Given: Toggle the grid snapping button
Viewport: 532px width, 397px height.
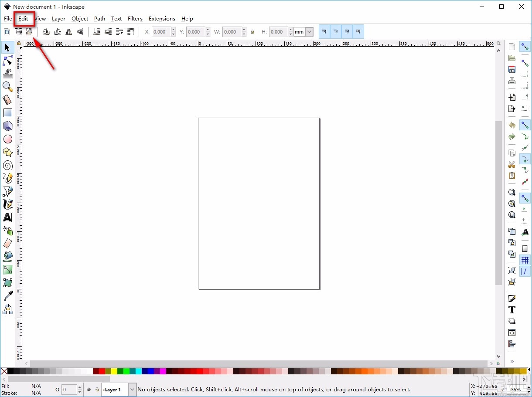Looking at the screenshot, I should coord(525,260).
